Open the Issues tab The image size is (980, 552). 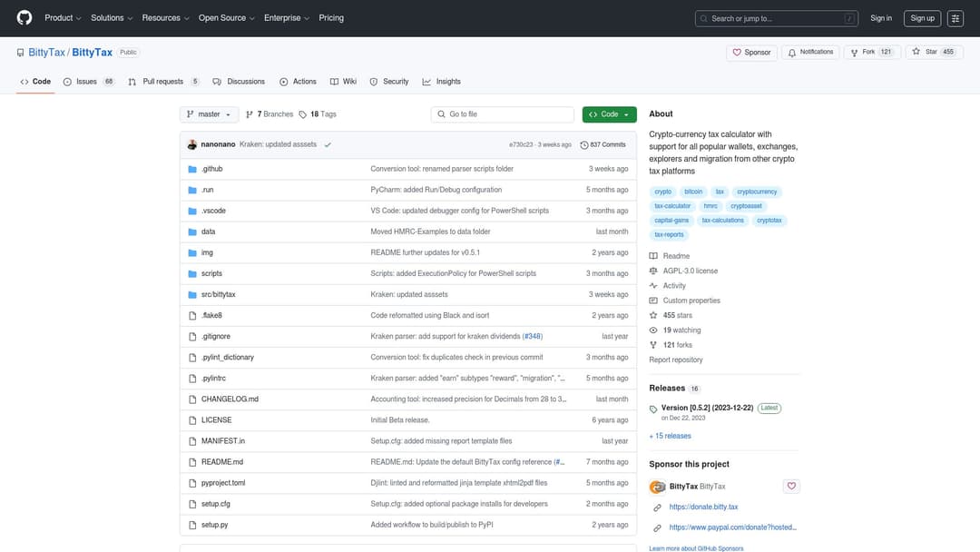(x=89, y=82)
